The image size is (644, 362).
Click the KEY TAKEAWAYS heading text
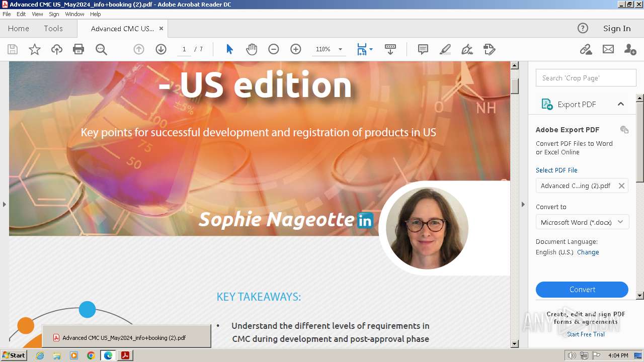[259, 297]
